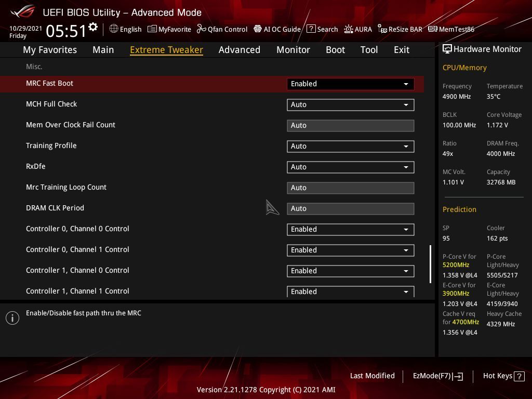Open Hot Keys question-mark icon
Viewport: 532px width, 399px height.
[519, 376]
